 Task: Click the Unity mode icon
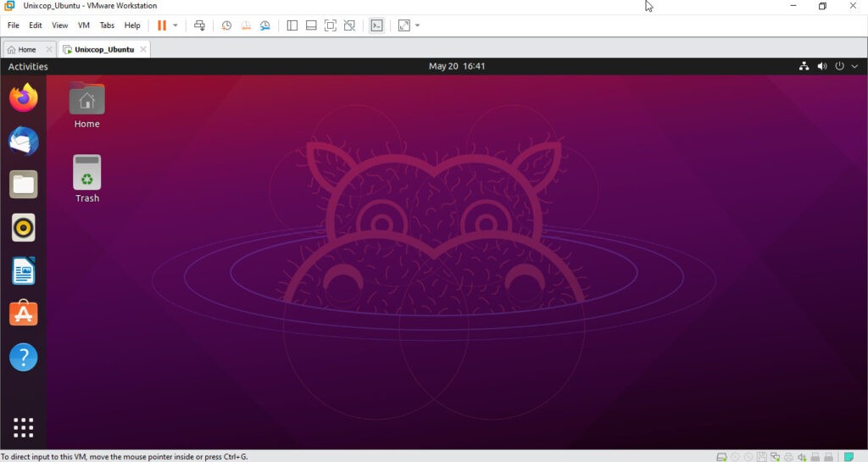click(349, 25)
